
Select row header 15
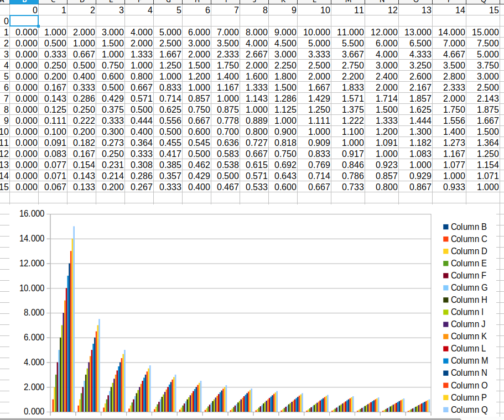(x=6, y=187)
